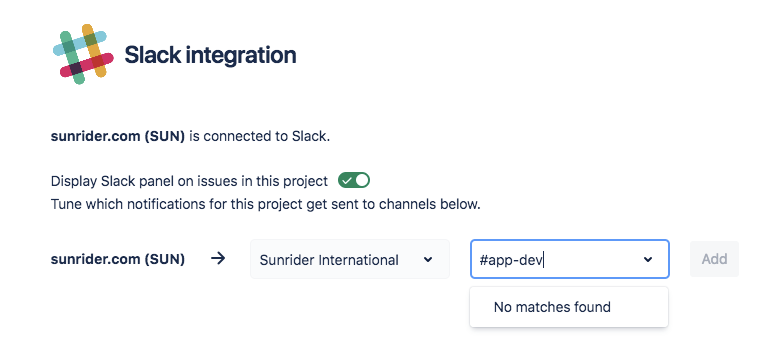Click the Slack hashtag logo icon

pos(83,54)
